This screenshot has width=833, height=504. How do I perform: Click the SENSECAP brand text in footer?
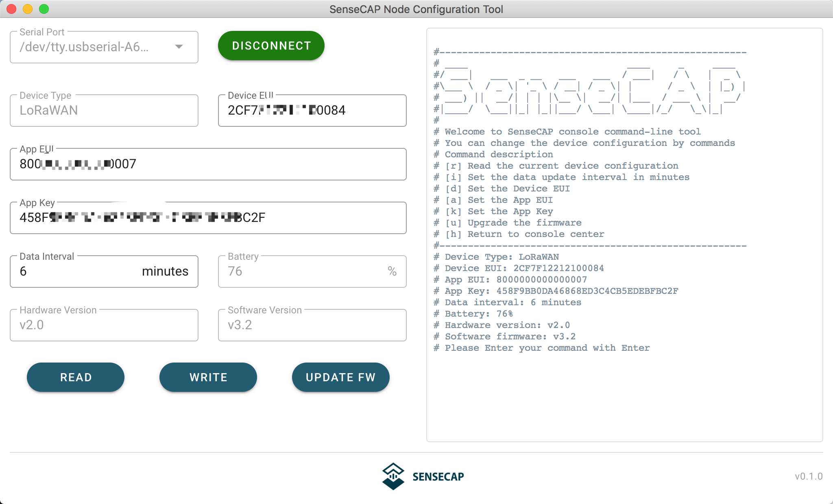(438, 477)
